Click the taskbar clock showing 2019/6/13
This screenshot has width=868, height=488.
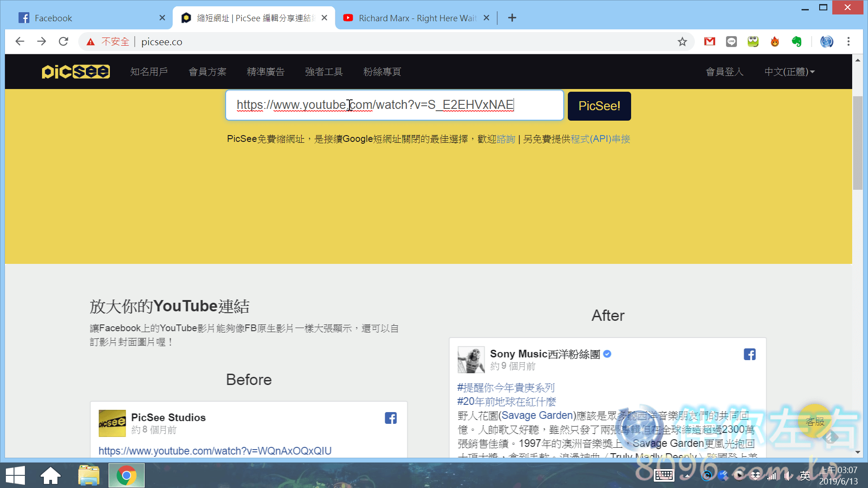click(838, 476)
